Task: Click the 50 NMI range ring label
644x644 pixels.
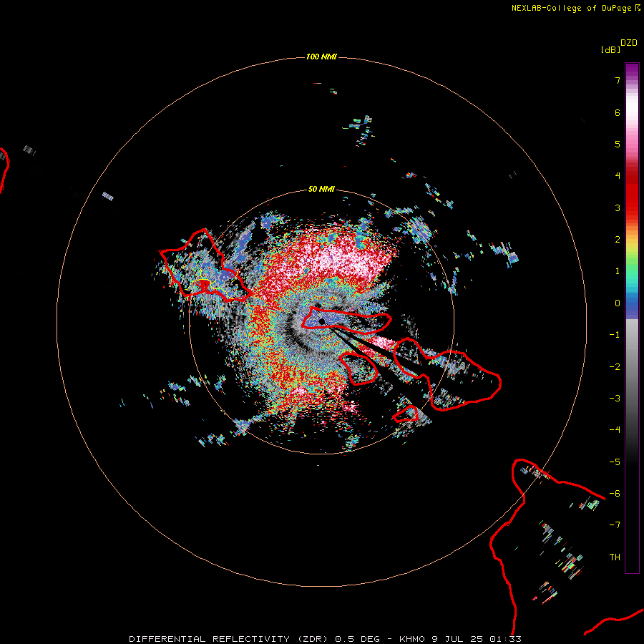Action: (x=321, y=189)
